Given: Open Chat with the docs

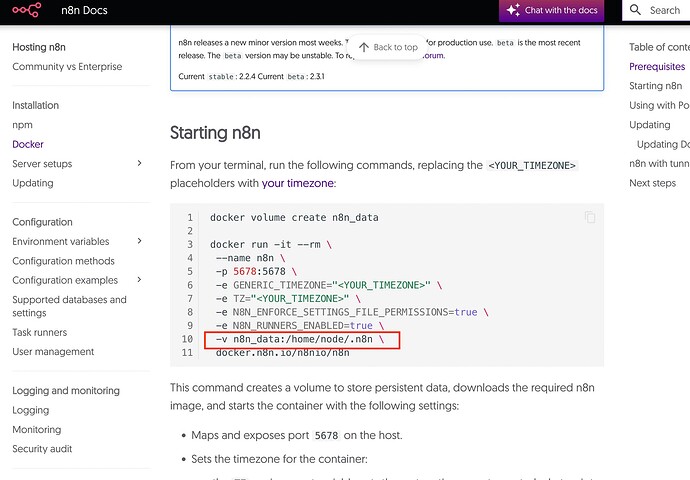Looking at the screenshot, I should pos(553,10).
